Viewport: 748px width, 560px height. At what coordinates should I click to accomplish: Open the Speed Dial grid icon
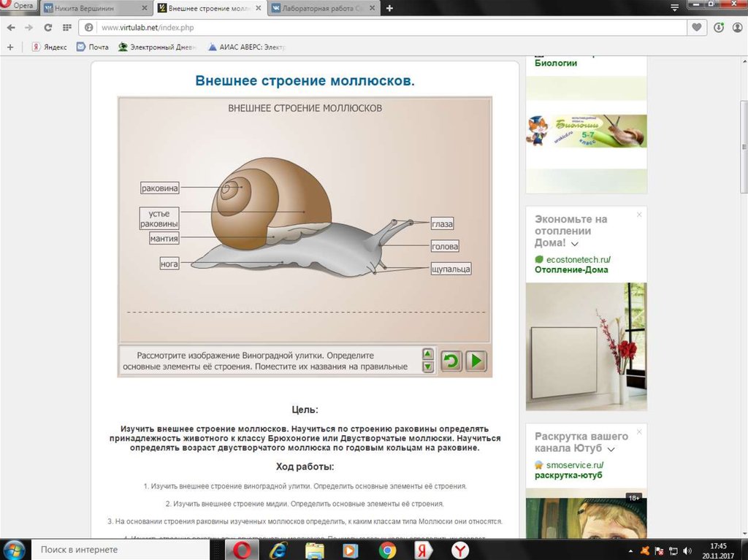[x=66, y=28]
